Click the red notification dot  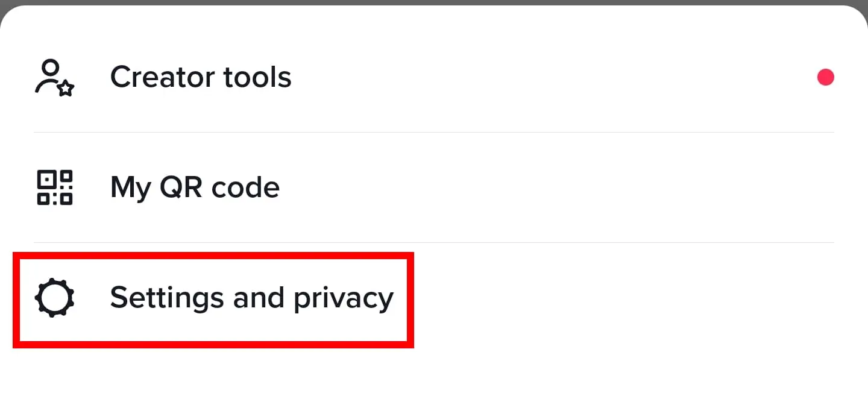point(825,77)
